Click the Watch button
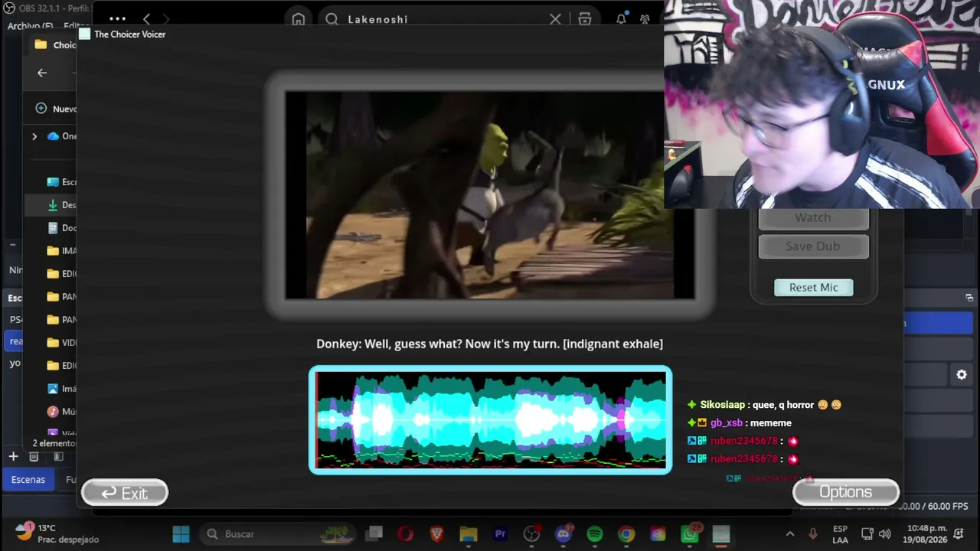Image resolution: width=980 pixels, height=551 pixels. pos(813,217)
